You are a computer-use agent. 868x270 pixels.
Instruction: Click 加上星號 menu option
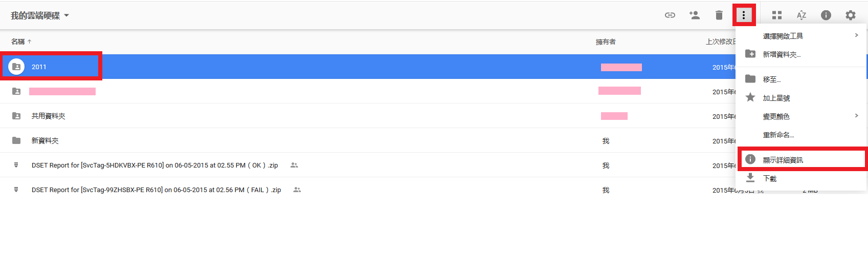pyautogui.click(x=776, y=98)
